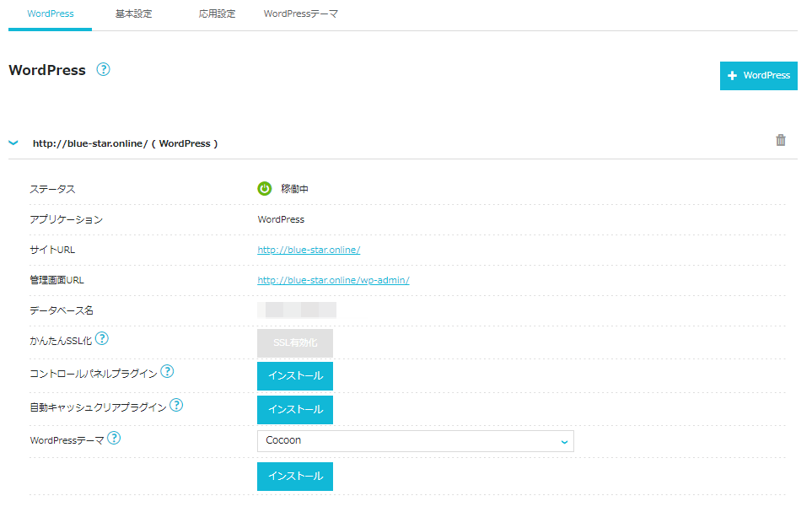This screenshot has height=512, width=812.
Task: Delete blue-star.online site with trash icon
Action: click(x=781, y=140)
